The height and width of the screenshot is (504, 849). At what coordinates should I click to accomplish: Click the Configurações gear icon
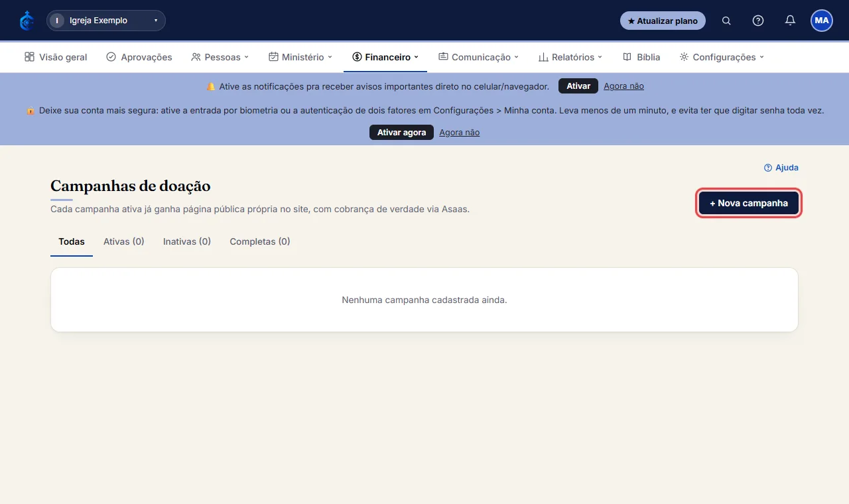[684, 57]
